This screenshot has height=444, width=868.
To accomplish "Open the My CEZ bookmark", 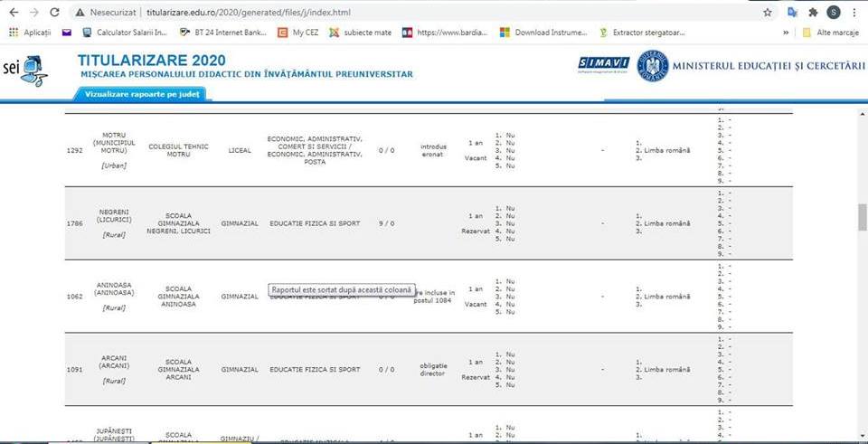I will (x=297, y=33).
